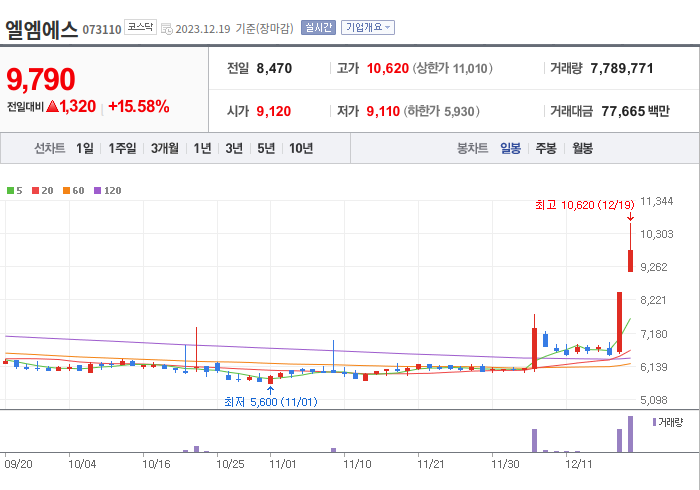Click the 거래량 volume legend marker
The image size is (700, 490).
click(x=654, y=422)
